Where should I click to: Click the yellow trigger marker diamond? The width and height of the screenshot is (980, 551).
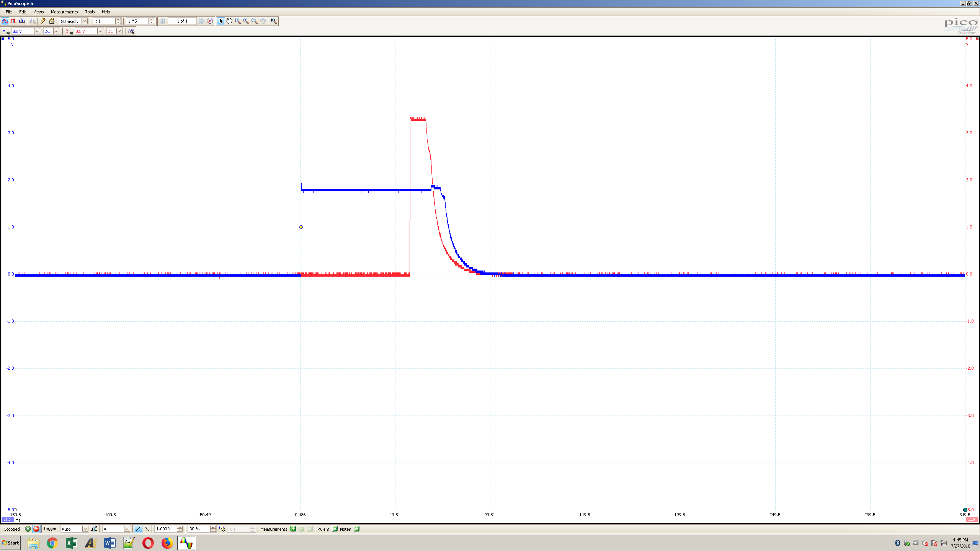pyautogui.click(x=301, y=227)
